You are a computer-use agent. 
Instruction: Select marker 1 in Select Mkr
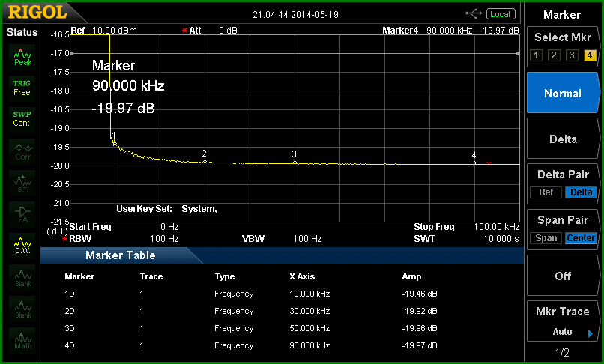point(537,55)
